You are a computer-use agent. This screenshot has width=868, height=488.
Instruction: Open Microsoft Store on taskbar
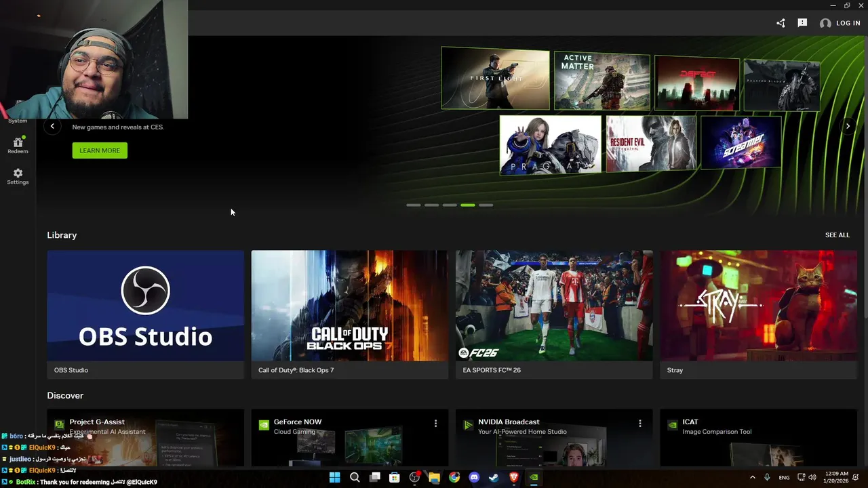(x=395, y=477)
